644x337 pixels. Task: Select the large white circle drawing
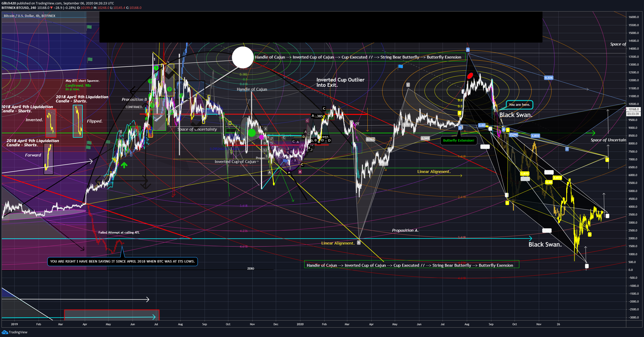coord(243,57)
